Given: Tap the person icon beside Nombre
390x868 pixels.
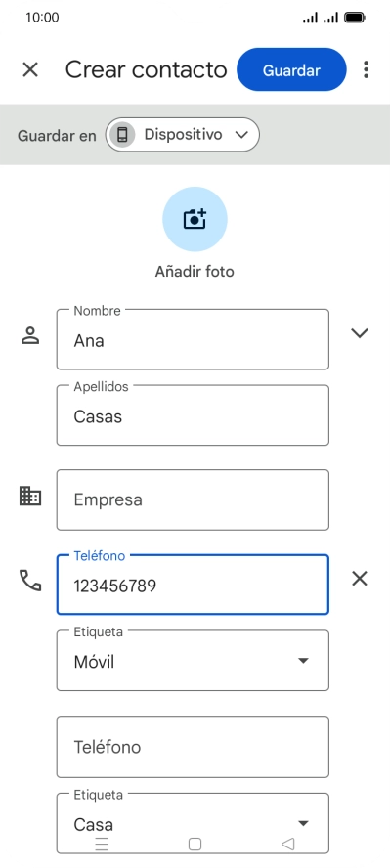Looking at the screenshot, I should point(30,335).
